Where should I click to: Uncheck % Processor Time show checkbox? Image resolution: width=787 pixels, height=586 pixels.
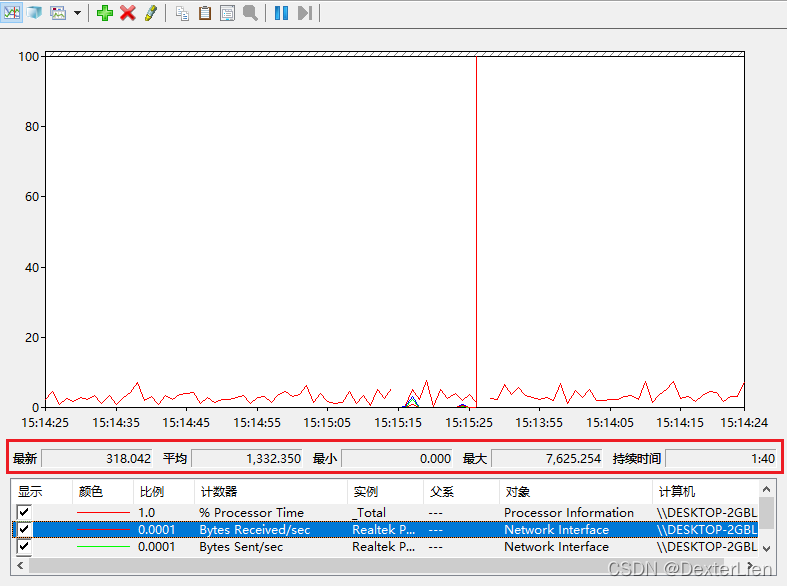[24, 512]
